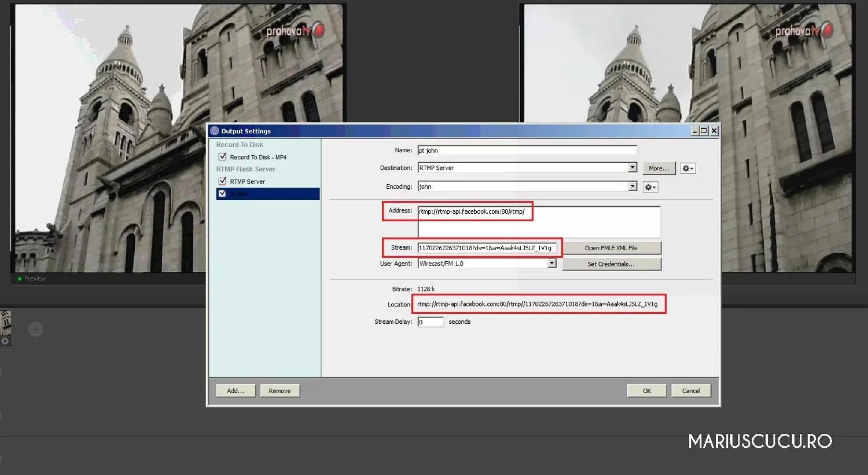The image size is (868, 475).
Task: Toggle the checkbox of the highlighted output
Action: pyautogui.click(x=222, y=193)
